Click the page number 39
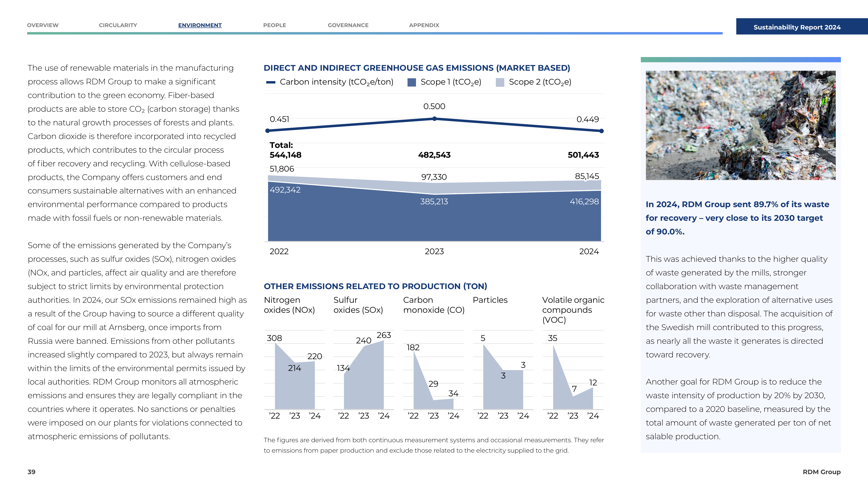This screenshot has width=868, height=488. click(x=31, y=472)
